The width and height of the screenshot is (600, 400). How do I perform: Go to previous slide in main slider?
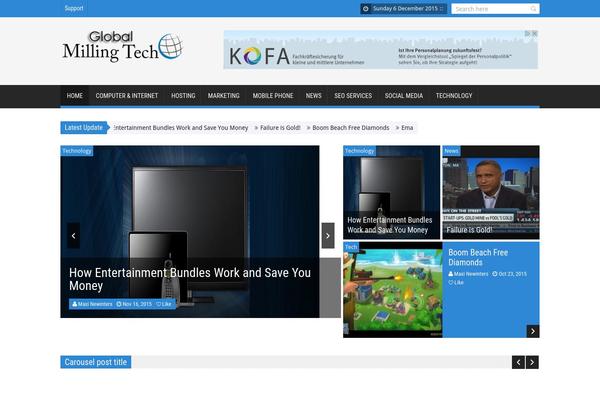point(73,236)
